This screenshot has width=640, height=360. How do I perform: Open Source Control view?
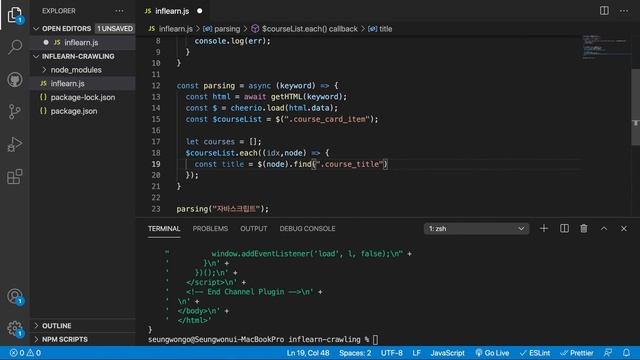[15, 111]
